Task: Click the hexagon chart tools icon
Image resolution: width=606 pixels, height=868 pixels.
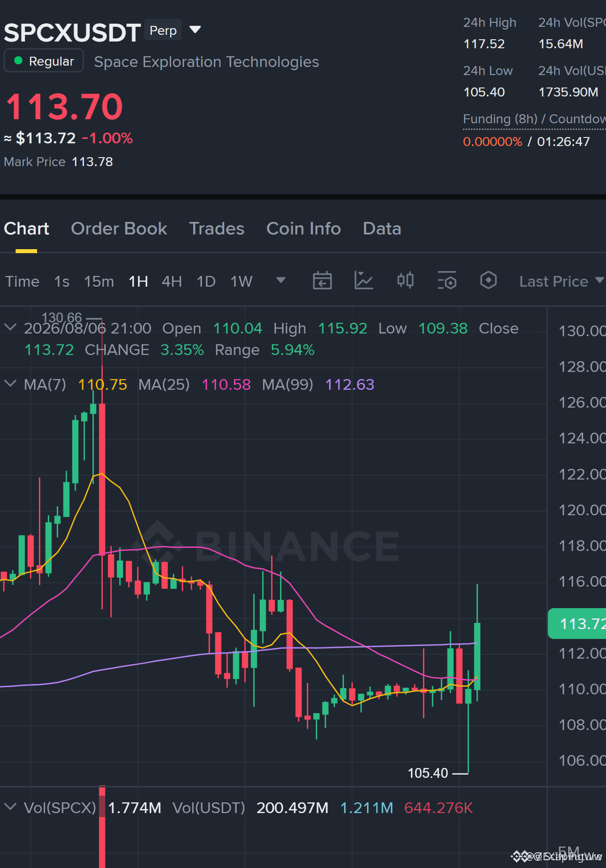Action: [x=489, y=281]
